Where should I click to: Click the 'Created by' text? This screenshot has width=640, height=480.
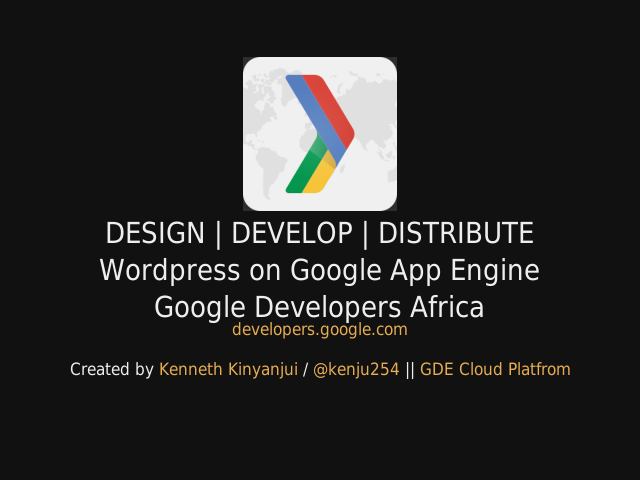tap(111, 369)
